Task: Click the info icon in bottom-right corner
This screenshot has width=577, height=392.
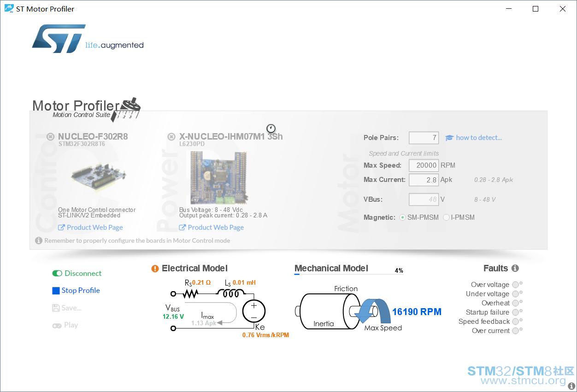Action: (x=571, y=386)
